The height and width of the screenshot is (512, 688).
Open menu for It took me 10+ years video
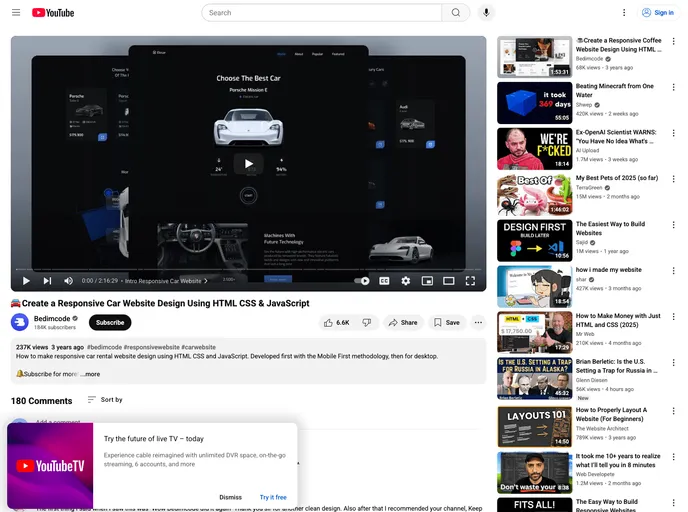tap(674, 457)
